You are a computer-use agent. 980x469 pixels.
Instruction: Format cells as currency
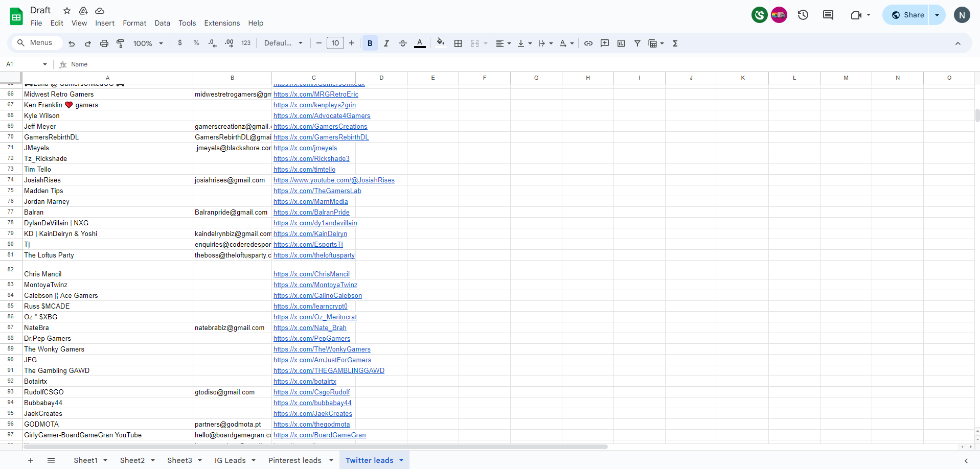(x=180, y=43)
